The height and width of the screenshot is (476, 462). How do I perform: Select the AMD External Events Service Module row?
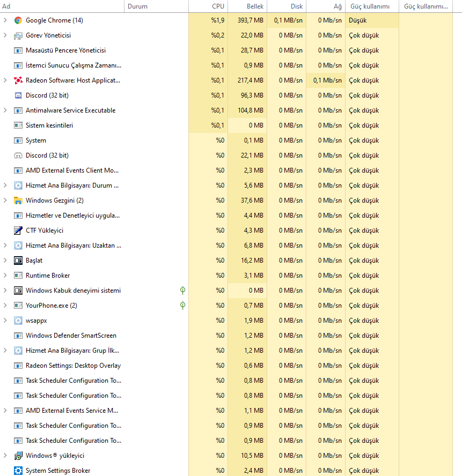(226, 411)
